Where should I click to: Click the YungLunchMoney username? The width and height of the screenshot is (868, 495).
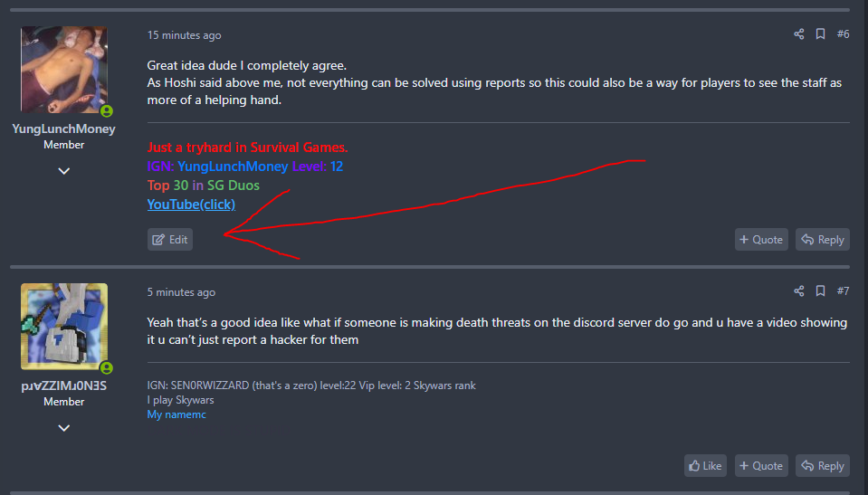(63, 129)
